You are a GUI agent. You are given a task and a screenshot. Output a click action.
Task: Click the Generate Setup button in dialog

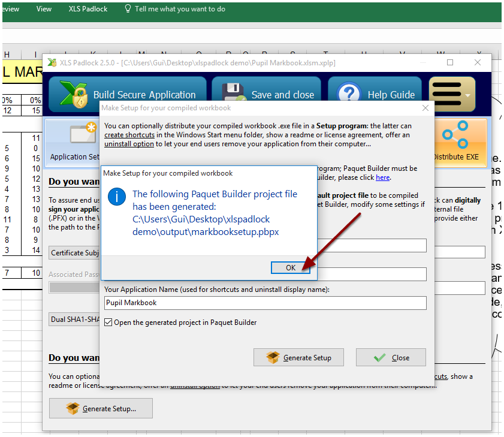[x=298, y=357]
